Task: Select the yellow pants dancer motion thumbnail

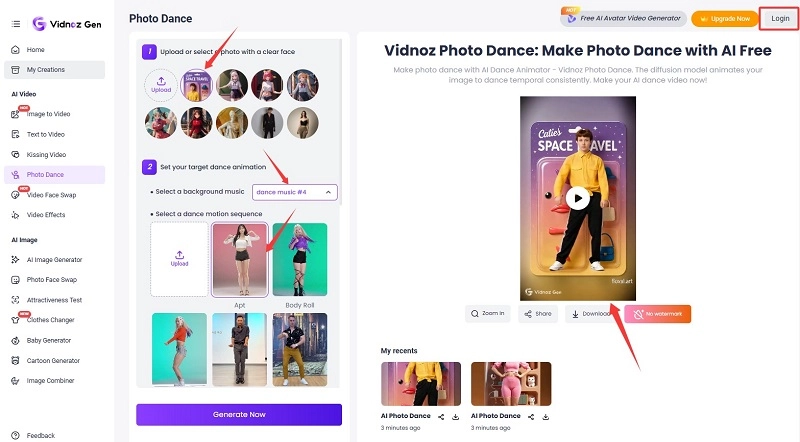Action: point(299,349)
